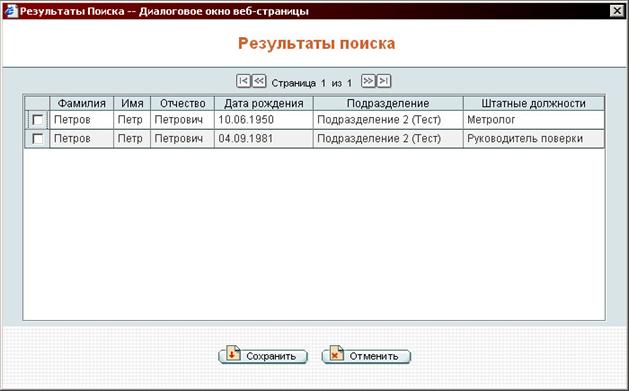The height and width of the screenshot is (391, 629).
Task: Jump to the last page button
Action: click(384, 81)
